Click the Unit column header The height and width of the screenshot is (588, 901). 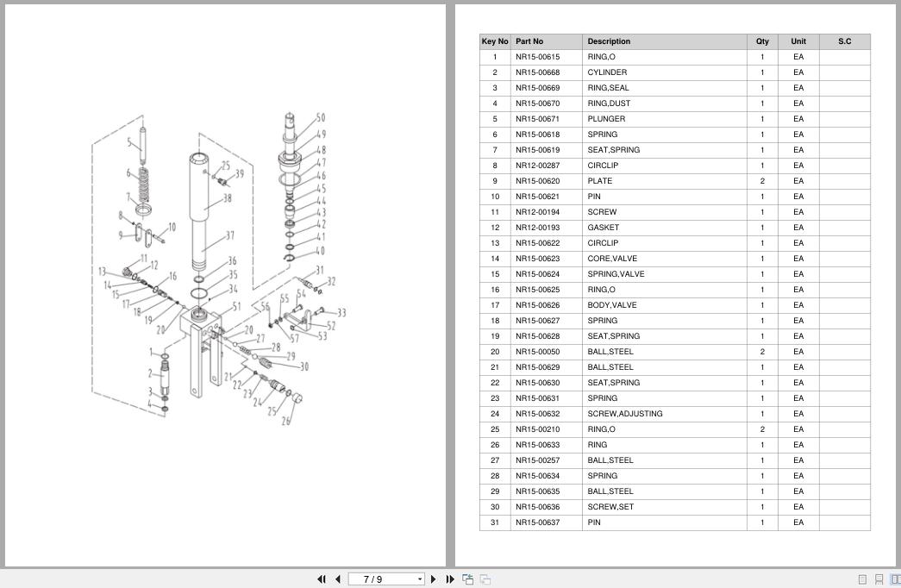(x=798, y=41)
